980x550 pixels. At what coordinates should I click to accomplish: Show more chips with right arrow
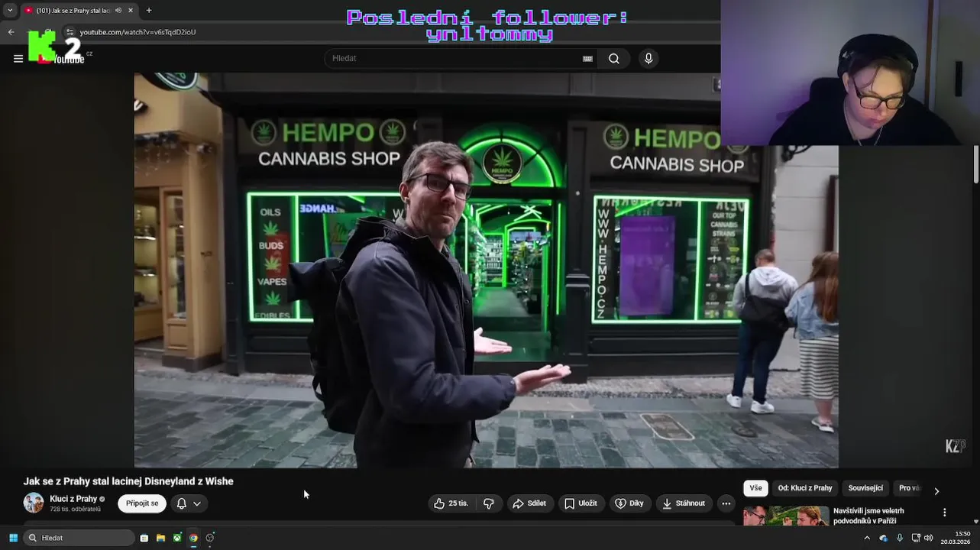point(936,491)
